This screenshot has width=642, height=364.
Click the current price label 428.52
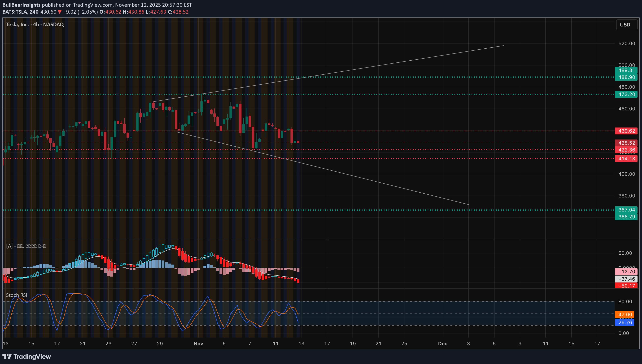pyautogui.click(x=626, y=143)
